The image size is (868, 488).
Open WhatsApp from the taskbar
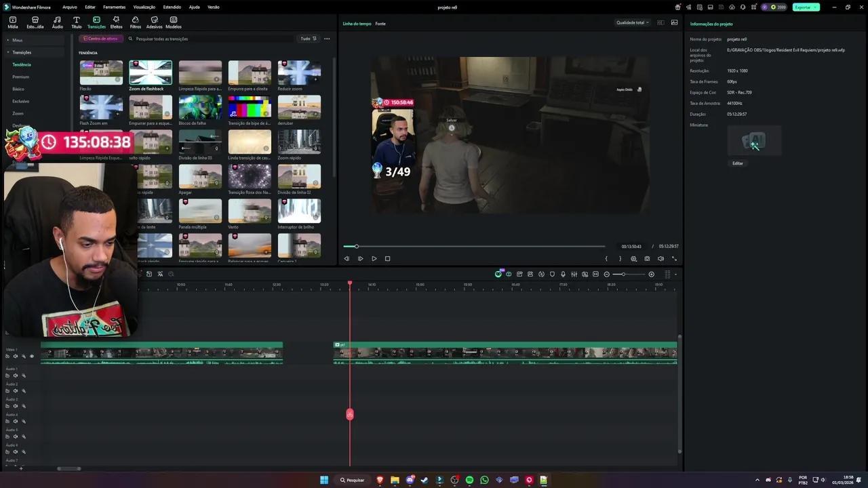484,480
